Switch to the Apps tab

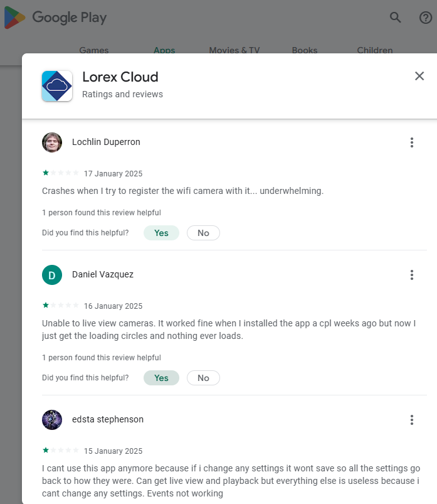[164, 50]
